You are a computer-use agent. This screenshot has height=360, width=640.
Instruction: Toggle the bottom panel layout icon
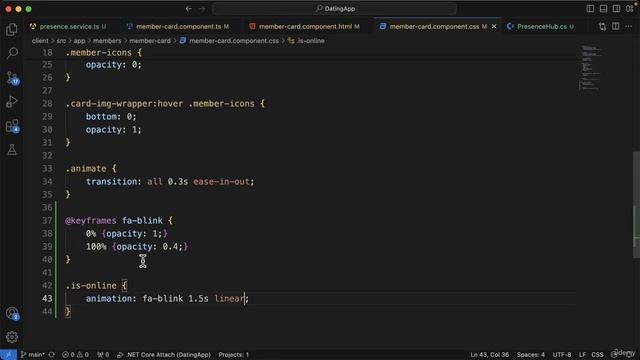(603, 9)
